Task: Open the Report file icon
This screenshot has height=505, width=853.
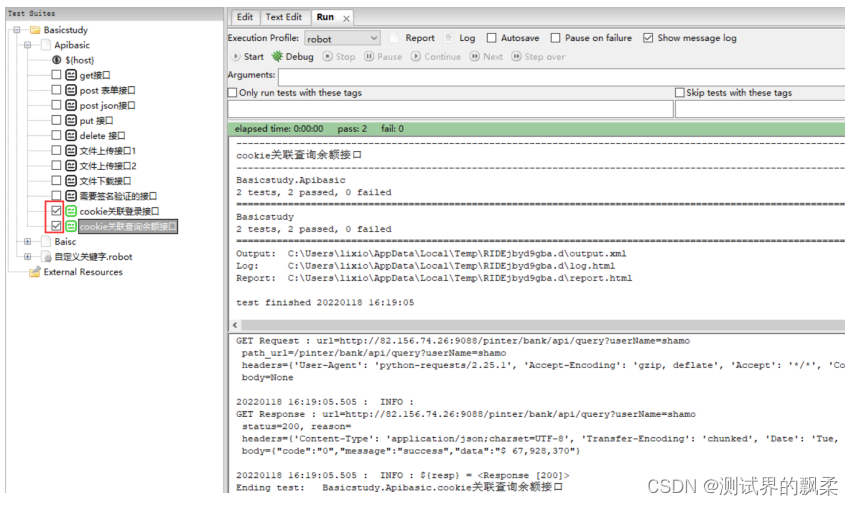Action: coord(395,38)
